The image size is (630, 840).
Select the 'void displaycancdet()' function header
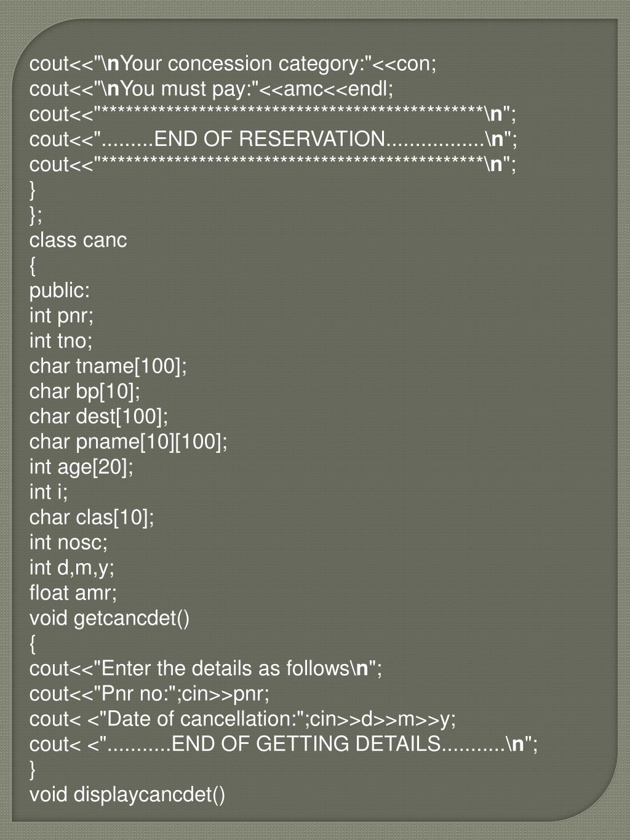pos(127,795)
